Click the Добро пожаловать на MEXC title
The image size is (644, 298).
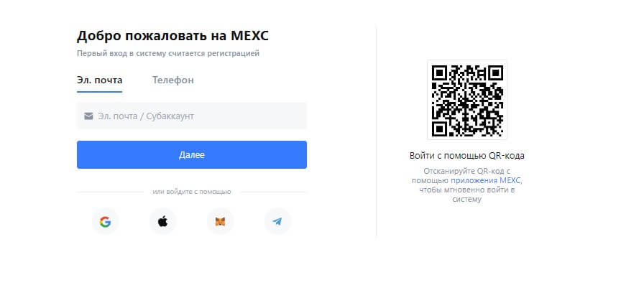[x=172, y=36]
